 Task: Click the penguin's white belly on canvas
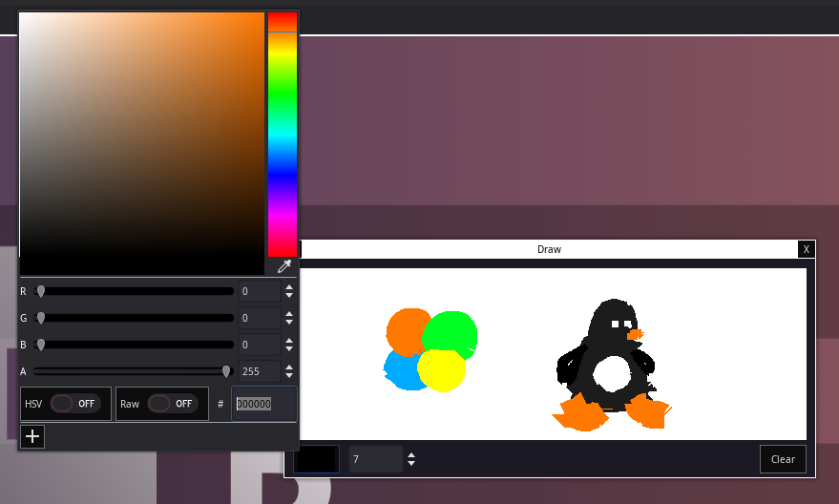(612, 374)
